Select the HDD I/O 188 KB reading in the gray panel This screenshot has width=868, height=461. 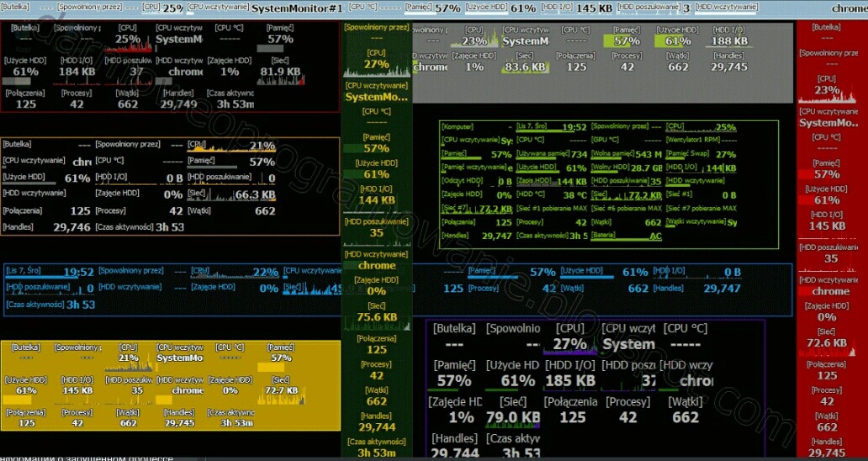click(728, 40)
